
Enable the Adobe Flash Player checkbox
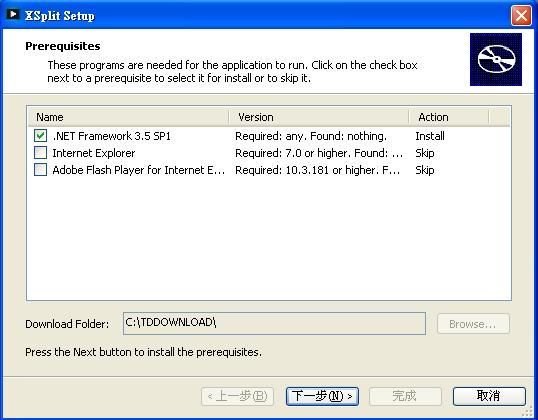[40, 170]
